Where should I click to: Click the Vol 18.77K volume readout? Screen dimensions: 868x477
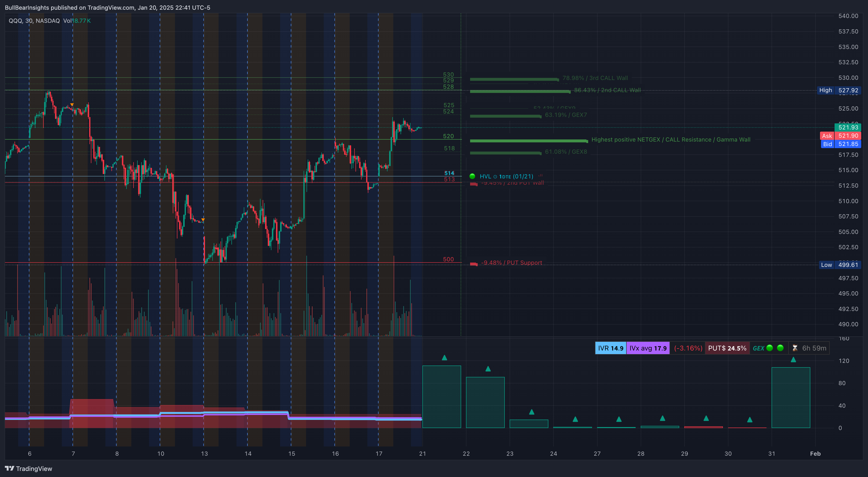[77, 21]
